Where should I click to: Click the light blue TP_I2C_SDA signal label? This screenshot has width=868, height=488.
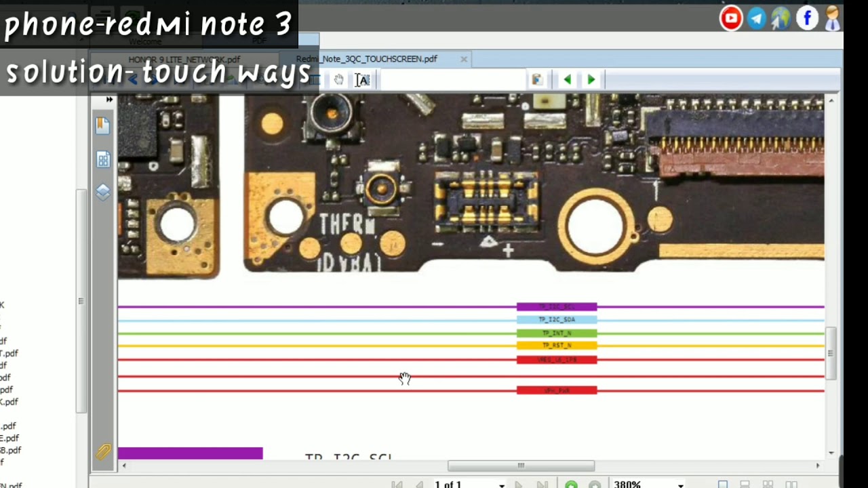[x=557, y=320]
